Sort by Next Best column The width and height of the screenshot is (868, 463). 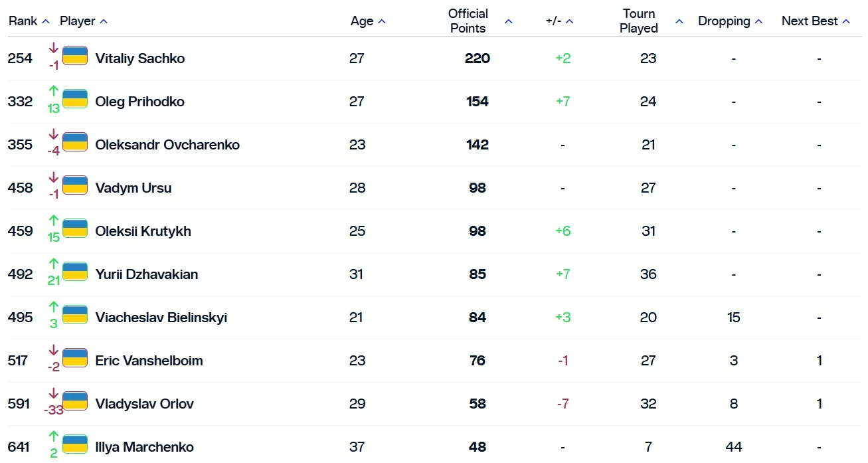tap(846, 21)
